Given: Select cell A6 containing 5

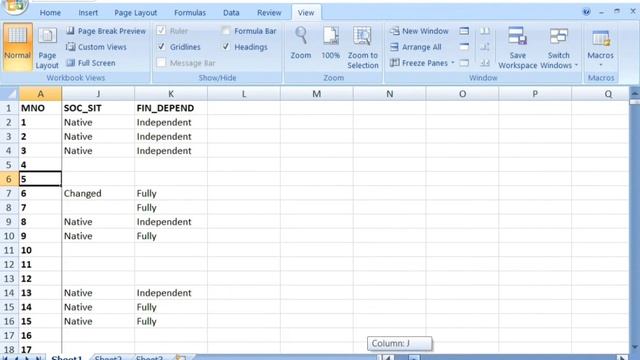Looking at the screenshot, I should point(40,179).
